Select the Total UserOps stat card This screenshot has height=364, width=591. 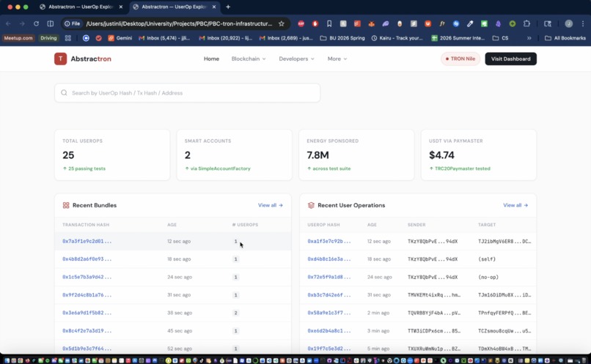tap(112, 155)
